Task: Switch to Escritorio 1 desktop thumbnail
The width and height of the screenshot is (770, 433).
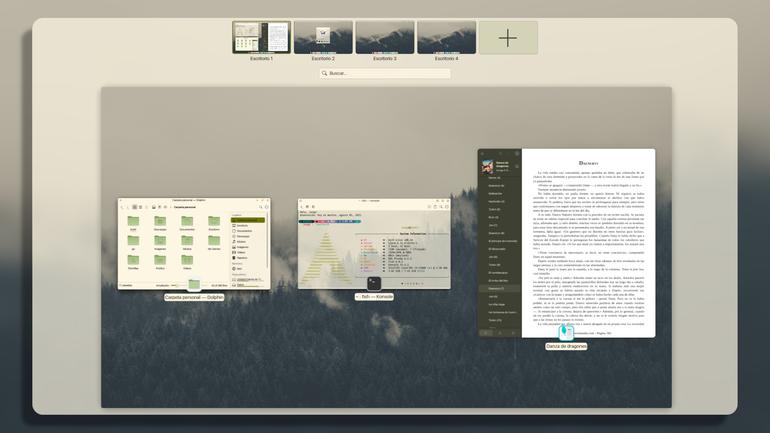Action: pos(261,37)
